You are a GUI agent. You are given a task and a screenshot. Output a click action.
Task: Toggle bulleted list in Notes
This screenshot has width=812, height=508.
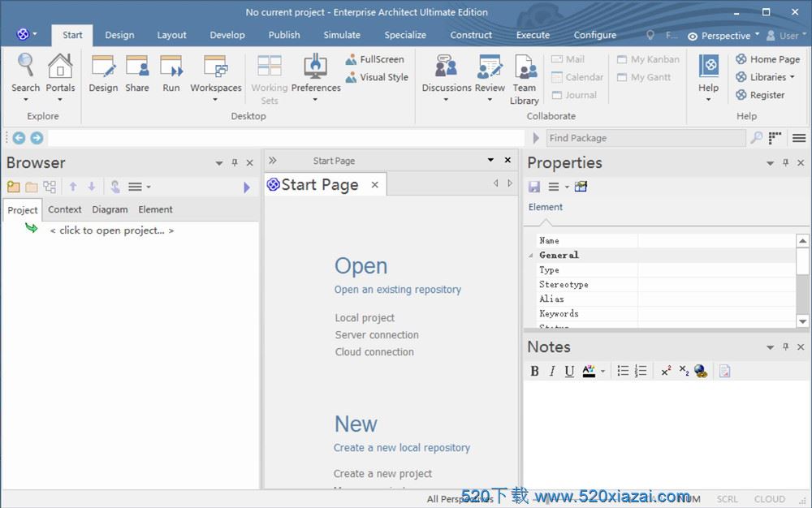[x=623, y=371]
